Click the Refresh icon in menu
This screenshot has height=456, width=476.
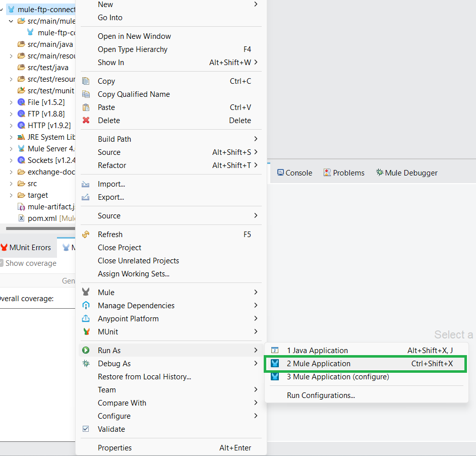[86, 235]
